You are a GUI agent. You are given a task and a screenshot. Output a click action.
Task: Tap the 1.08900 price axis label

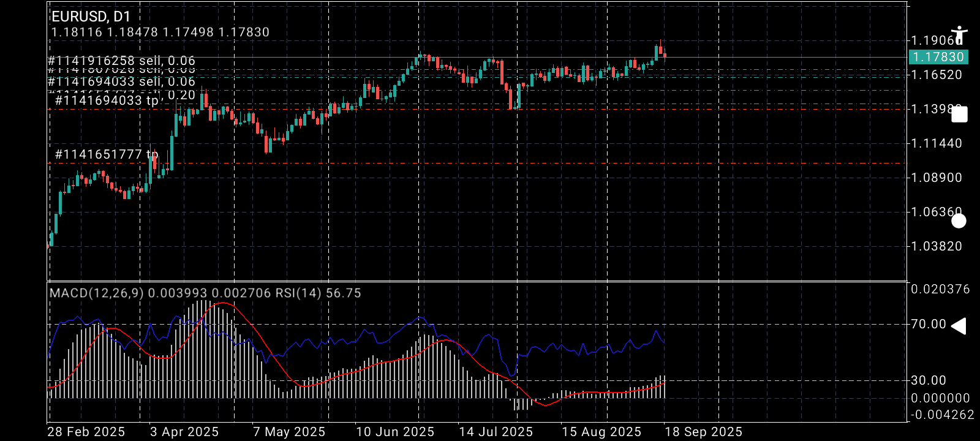[x=937, y=178]
